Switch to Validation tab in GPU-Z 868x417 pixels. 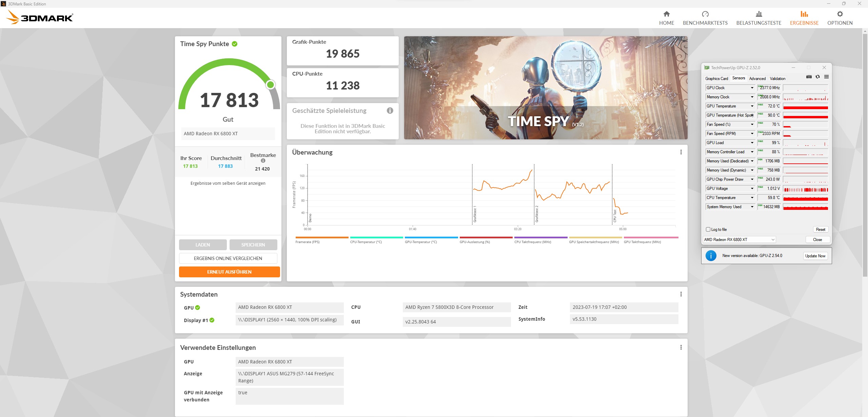777,79
